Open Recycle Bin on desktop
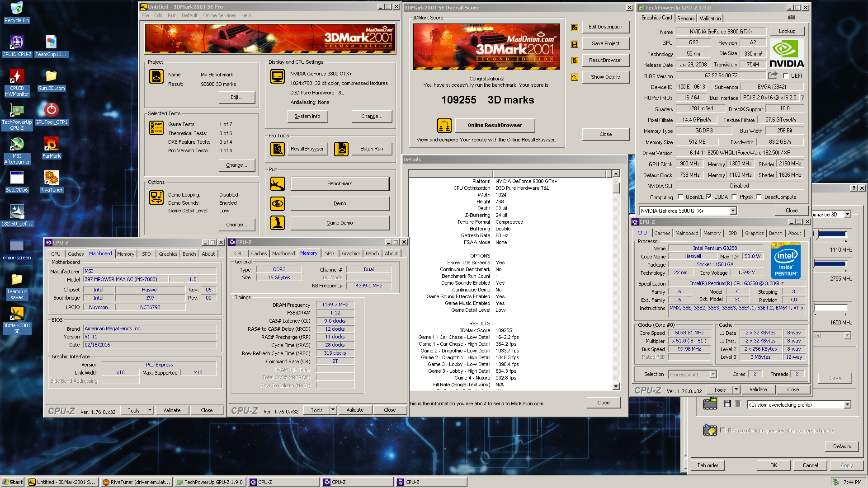The width and height of the screenshot is (868, 488). coord(17,12)
